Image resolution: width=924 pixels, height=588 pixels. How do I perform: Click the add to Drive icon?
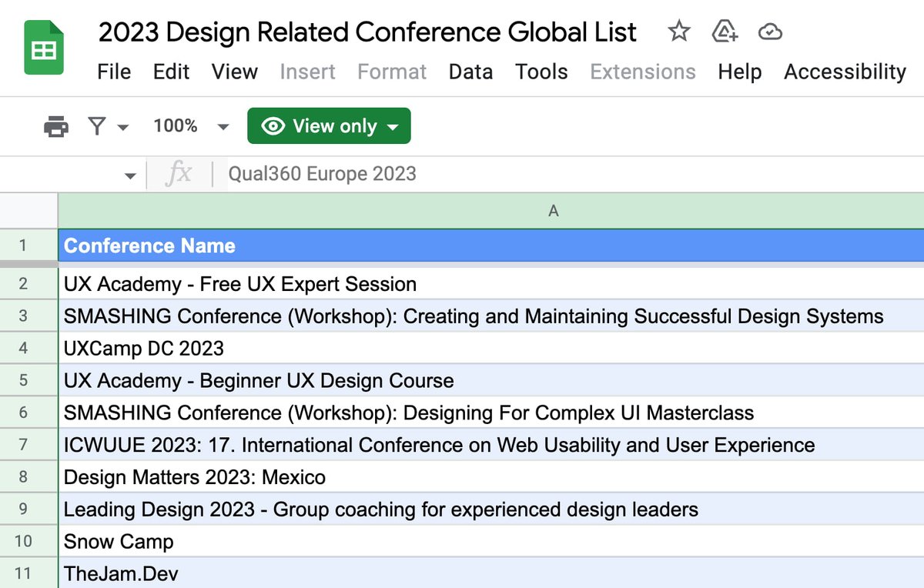tap(725, 32)
